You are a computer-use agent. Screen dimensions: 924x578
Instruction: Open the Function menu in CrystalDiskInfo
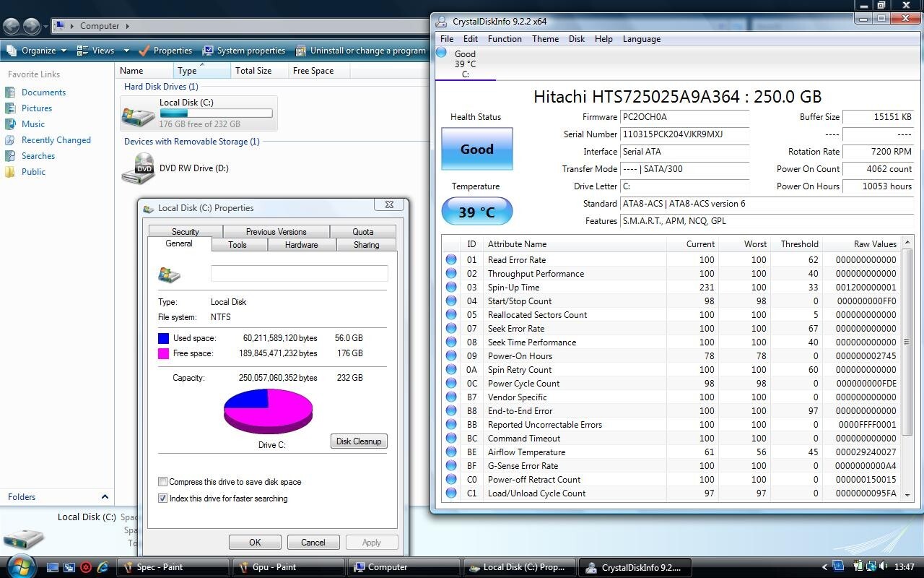tap(505, 39)
